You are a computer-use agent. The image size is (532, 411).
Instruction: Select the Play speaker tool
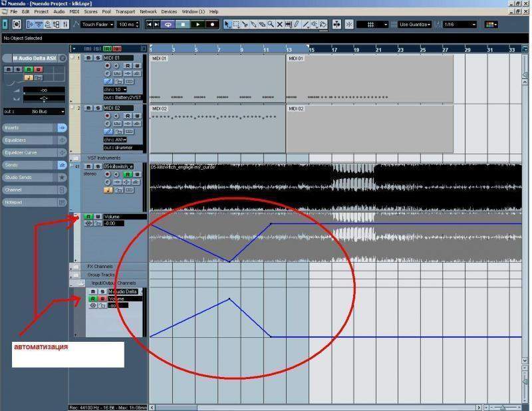[x=315, y=25]
